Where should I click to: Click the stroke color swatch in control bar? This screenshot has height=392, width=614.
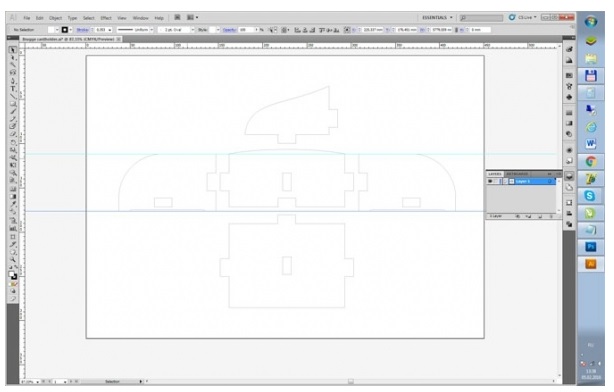65,30
